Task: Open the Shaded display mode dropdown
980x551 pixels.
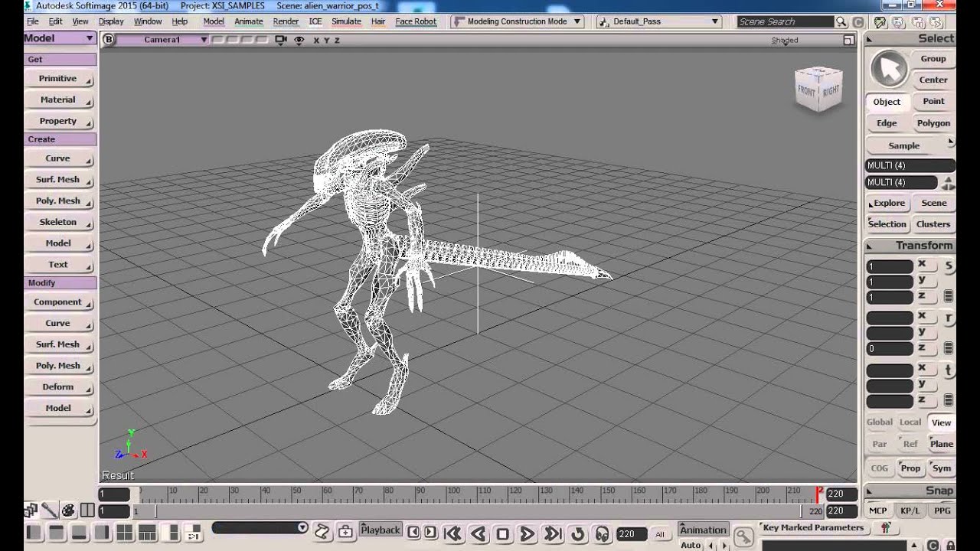Action: [x=785, y=41]
